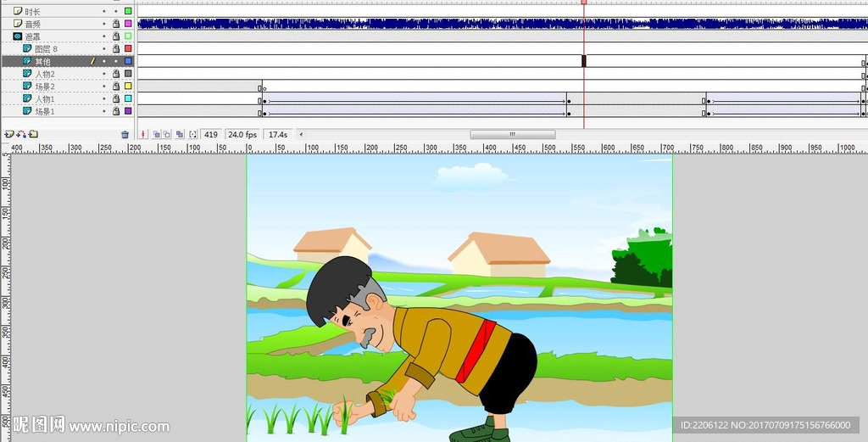Click the 时长 layer page icon
Image resolution: width=868 pixels, height=442 pixels.
point(18,11)
